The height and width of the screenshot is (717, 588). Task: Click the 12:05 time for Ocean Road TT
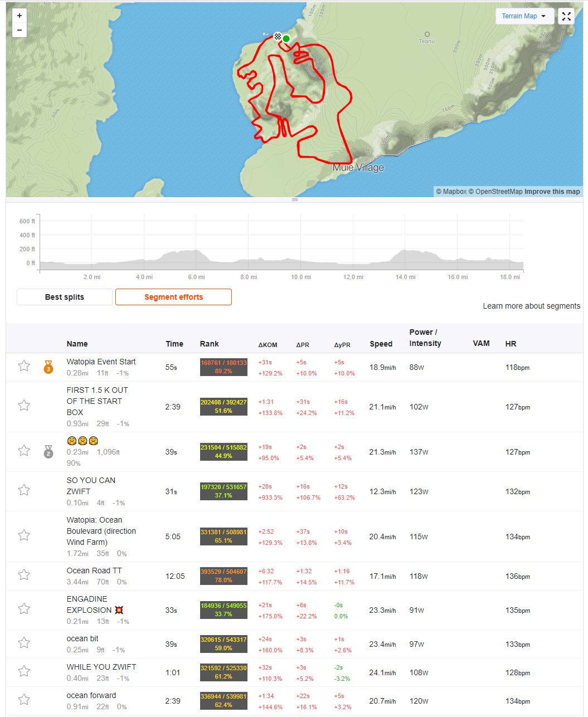click(175, 576)
